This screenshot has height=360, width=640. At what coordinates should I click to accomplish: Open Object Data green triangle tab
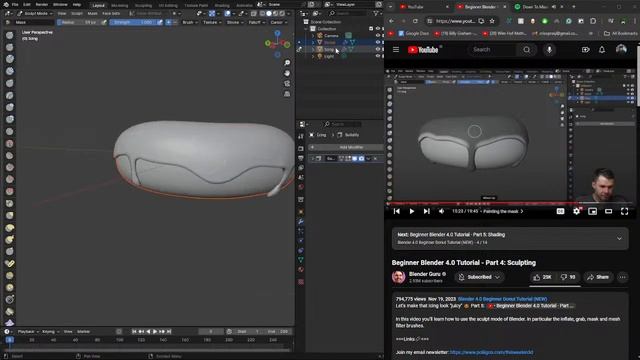point(301,260)
